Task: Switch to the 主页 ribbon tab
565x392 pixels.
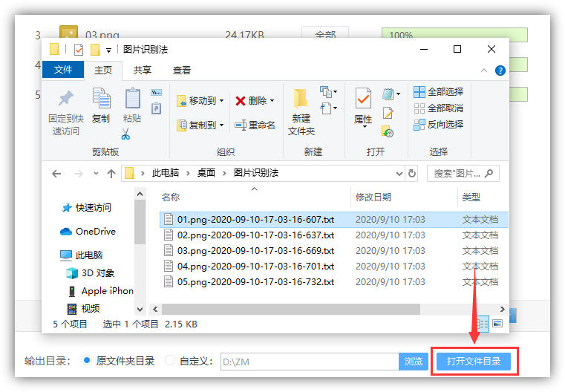Action: [103, 71]
